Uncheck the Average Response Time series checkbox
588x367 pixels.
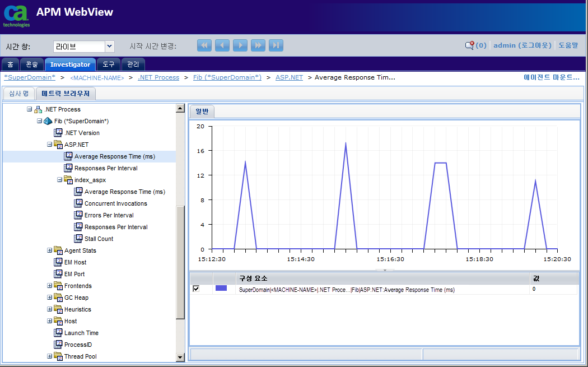[196, 289]
